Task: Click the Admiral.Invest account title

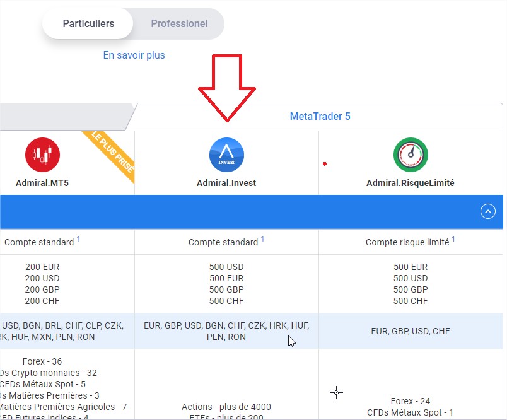Action: pos(226,183)
